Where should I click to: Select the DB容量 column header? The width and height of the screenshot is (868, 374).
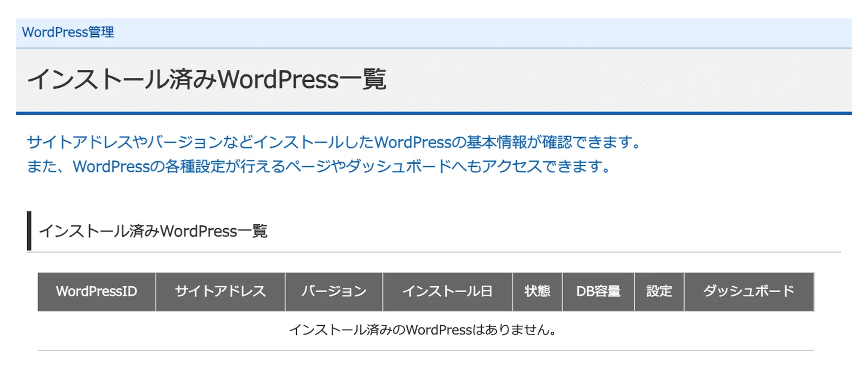coord(598,292)
